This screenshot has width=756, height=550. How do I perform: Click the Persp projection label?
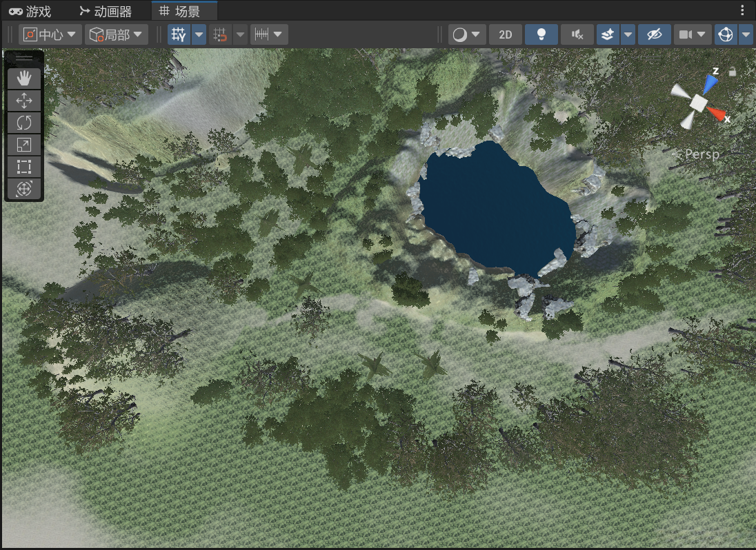tap(702, 154)
